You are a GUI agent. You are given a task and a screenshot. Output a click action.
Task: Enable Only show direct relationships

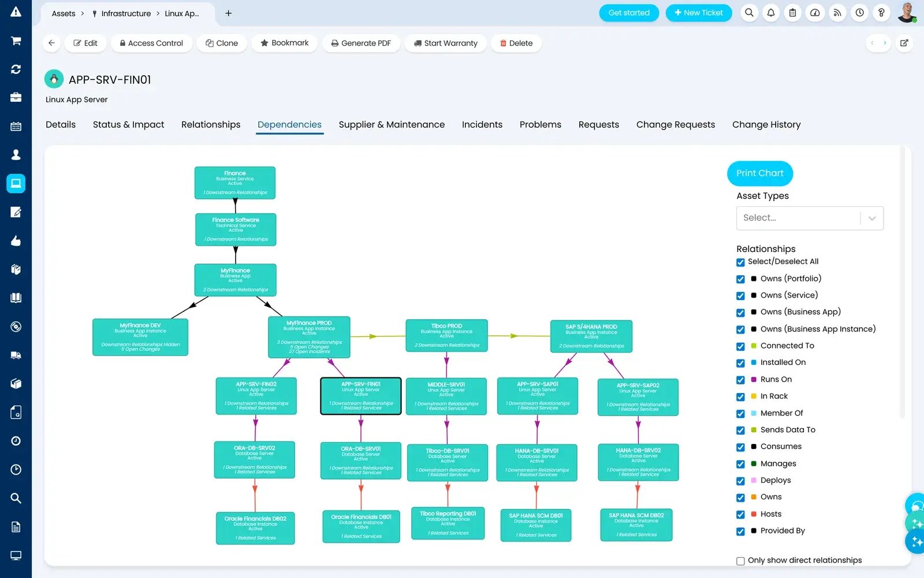(x=740, y=561)
